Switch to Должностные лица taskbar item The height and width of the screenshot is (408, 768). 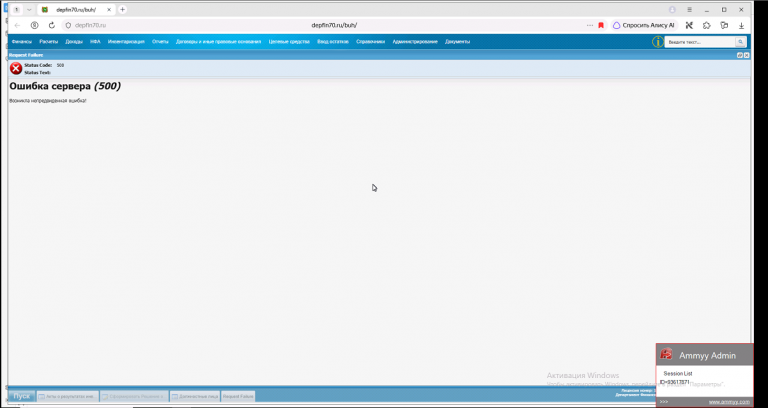point(195,396)
